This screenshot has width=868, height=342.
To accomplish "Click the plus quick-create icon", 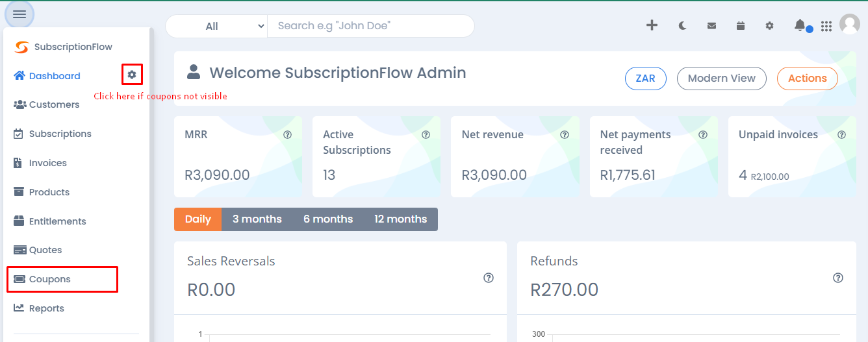I will coord(652,25).
